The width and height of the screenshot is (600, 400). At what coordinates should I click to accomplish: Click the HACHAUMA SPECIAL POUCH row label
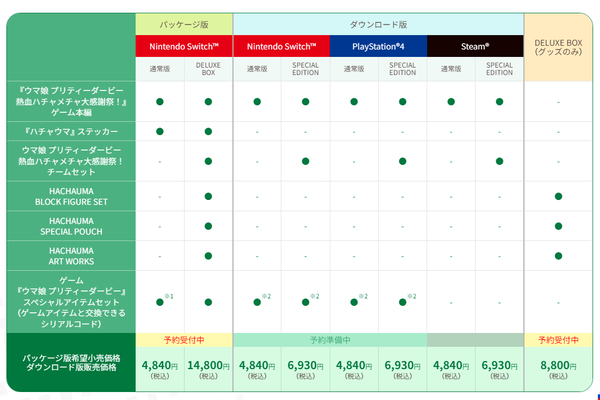tap(71, 226)
